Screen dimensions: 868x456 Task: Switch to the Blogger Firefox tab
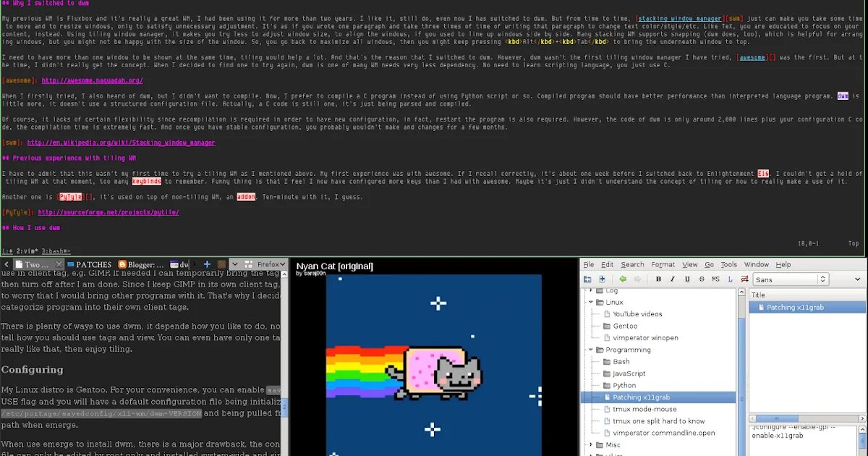[142, 265]
